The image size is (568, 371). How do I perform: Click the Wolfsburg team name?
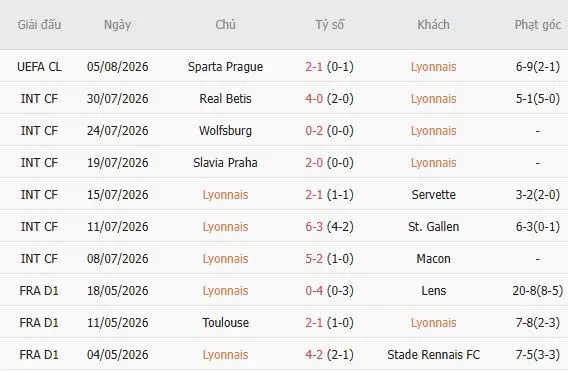(x=225, y=131)
